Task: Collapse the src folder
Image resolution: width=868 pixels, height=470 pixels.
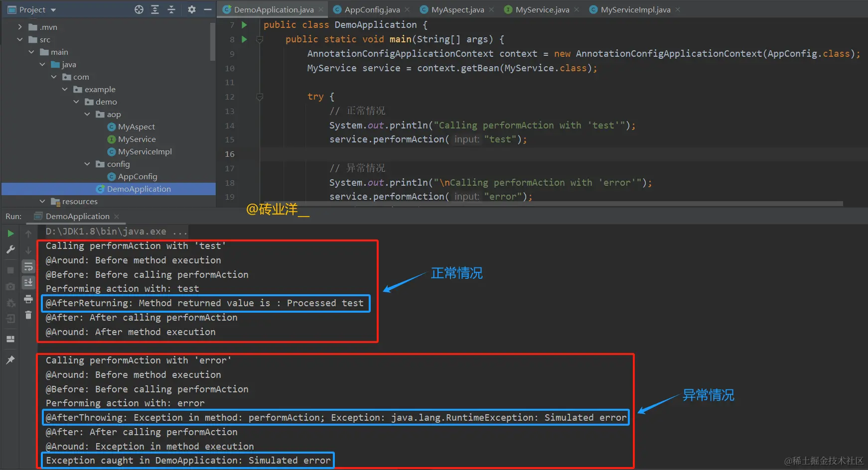Action: (x=20, y=39)
